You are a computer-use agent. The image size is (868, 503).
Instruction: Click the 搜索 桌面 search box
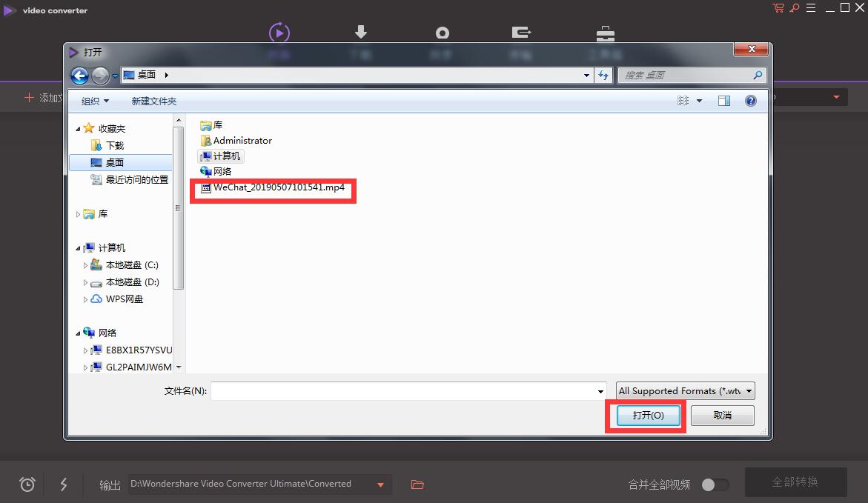(x=692, y=76)
